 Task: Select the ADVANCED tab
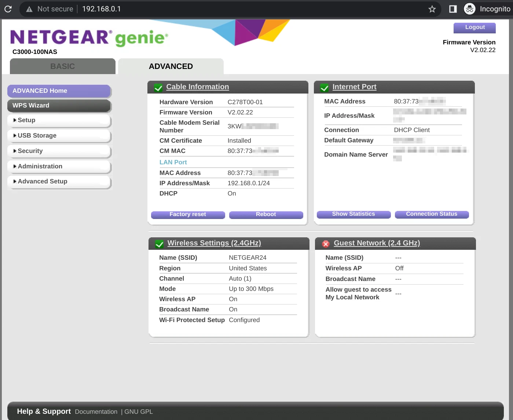171,66
